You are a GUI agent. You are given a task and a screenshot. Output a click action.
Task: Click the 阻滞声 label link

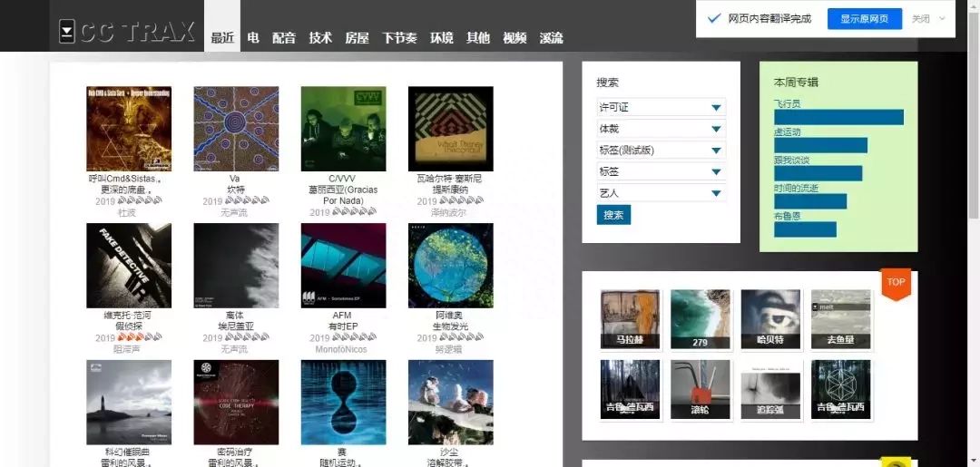click(x=127, y=350)
